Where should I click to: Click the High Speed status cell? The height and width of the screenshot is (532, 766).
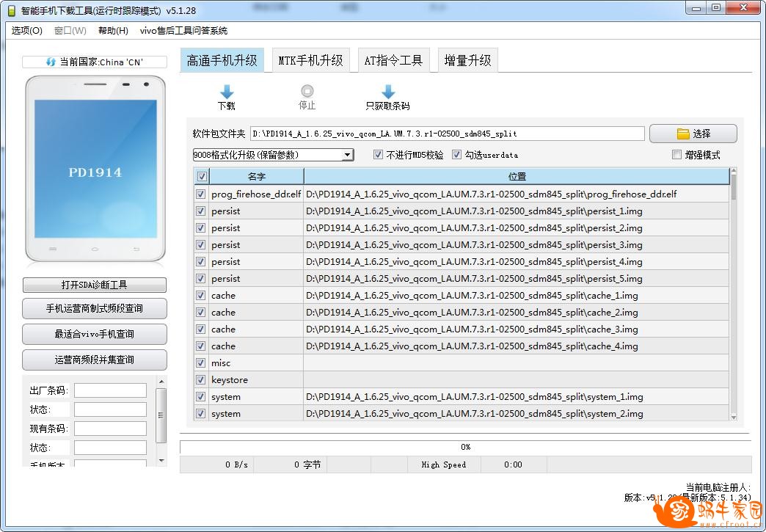pyautogui.click(x=444, y=464)
